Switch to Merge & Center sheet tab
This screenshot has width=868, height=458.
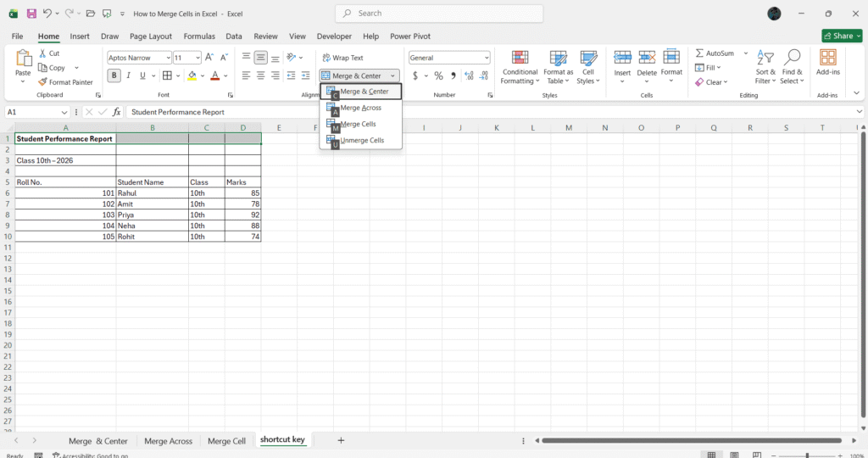coord(98,441)
